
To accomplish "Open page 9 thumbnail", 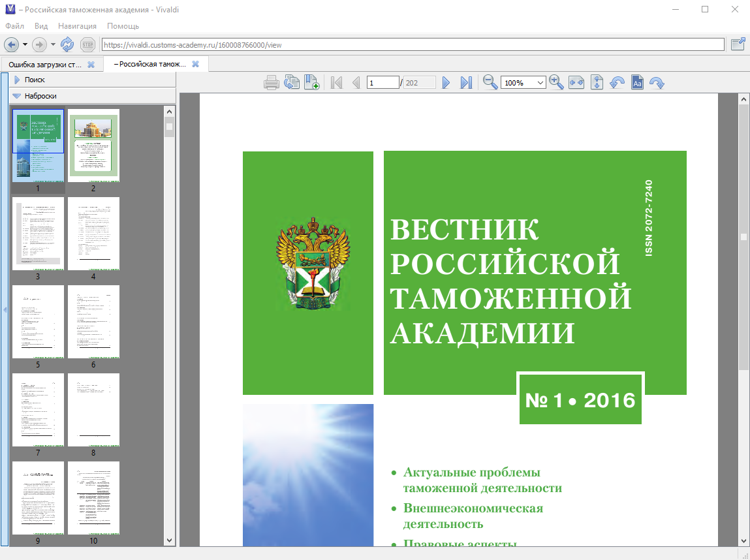I will point(39,498).
